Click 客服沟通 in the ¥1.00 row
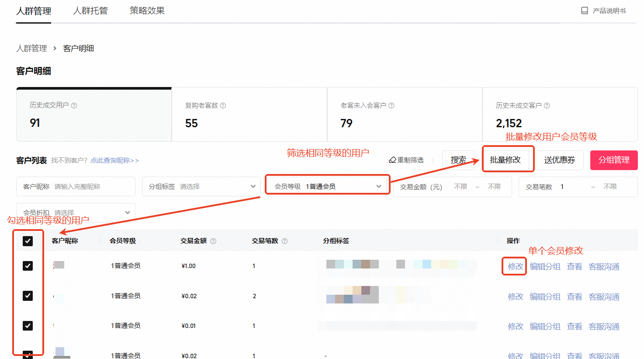Viewport: 644px width, 359px height. pos(604,266)
